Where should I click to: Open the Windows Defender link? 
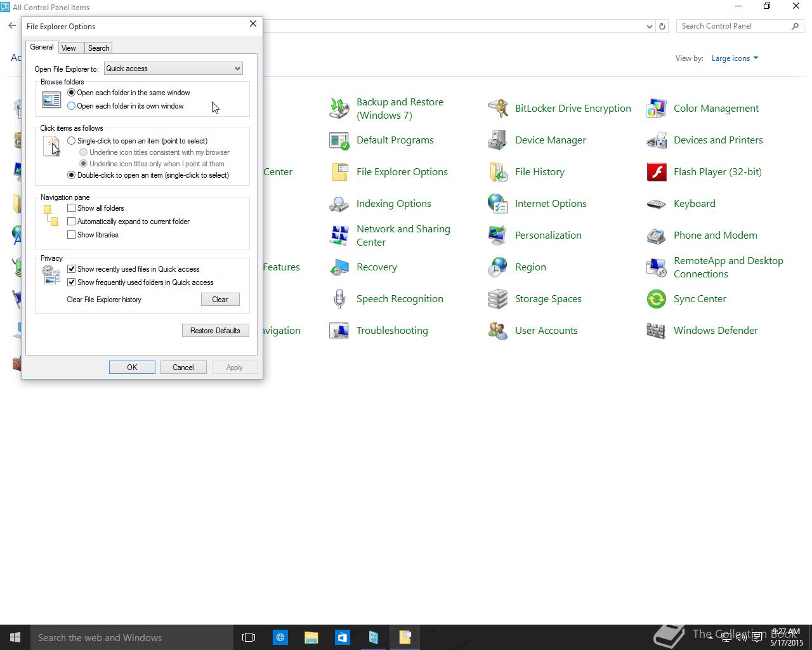click(x=716, y=331)
